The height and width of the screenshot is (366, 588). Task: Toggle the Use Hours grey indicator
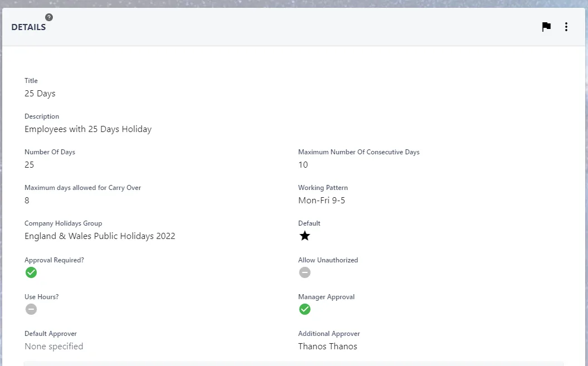click(x=31, y=309)
